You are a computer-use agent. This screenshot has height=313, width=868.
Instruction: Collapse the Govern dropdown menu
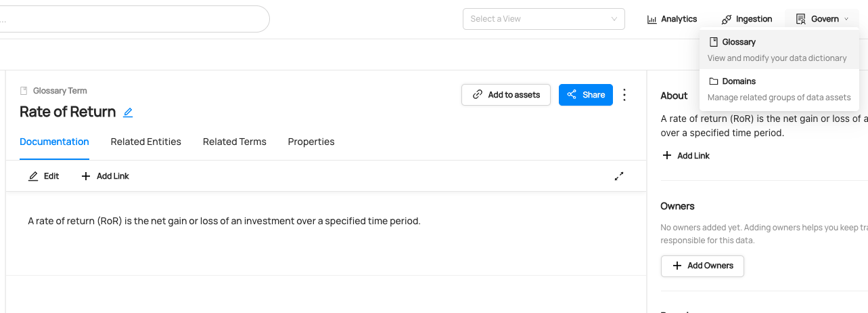[x=822, y=19]
